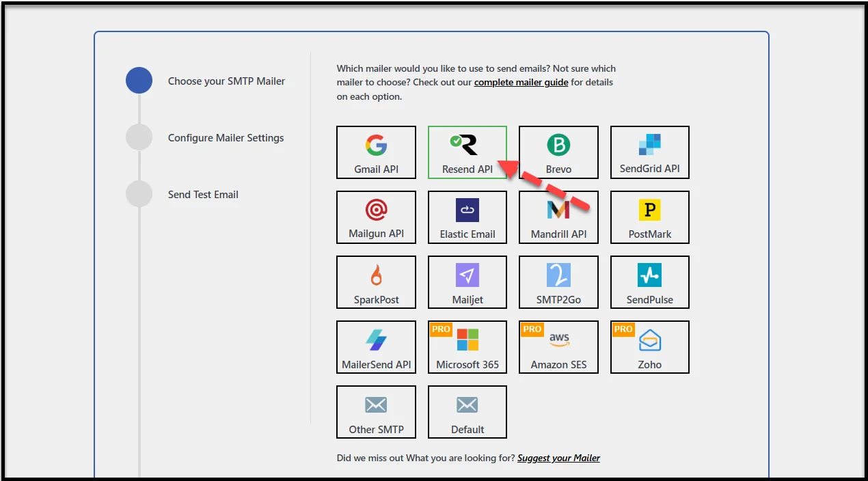Choose the SparkPost mailer
Screen dimensions: 868x481
coord(376,282)
